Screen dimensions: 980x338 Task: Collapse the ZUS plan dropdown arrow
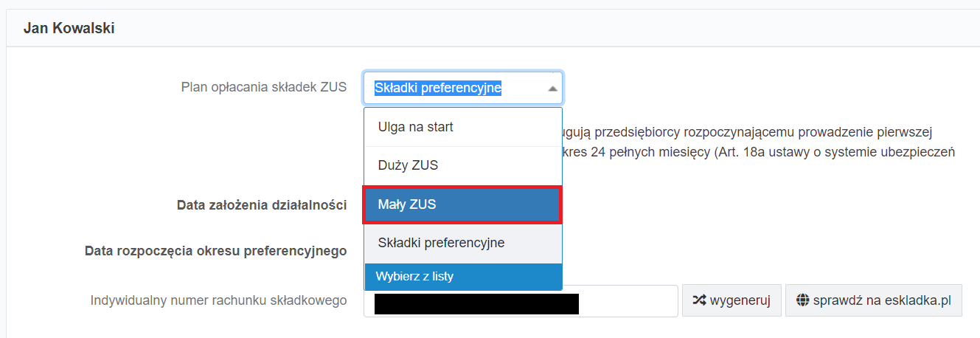(x=552, y=89)
